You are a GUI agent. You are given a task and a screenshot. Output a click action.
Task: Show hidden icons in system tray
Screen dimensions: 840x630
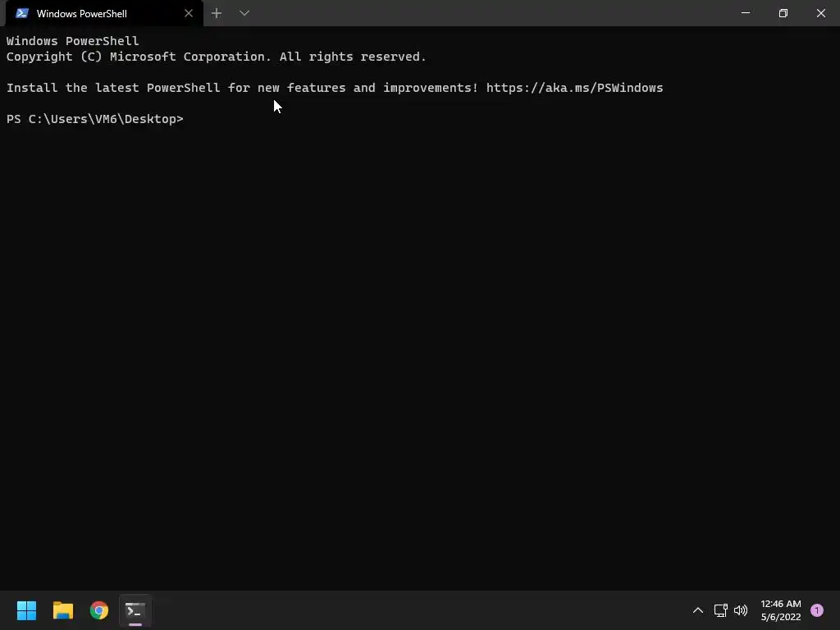coord(697,610)
